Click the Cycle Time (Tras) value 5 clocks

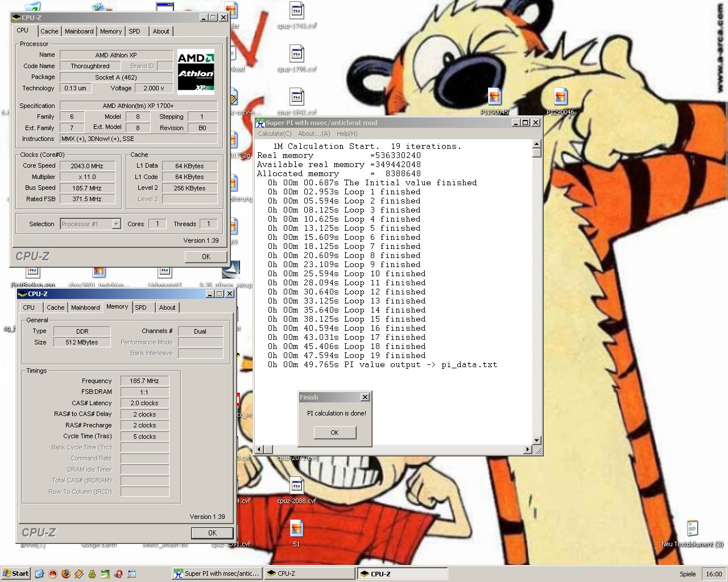click(x=144, y=436)
